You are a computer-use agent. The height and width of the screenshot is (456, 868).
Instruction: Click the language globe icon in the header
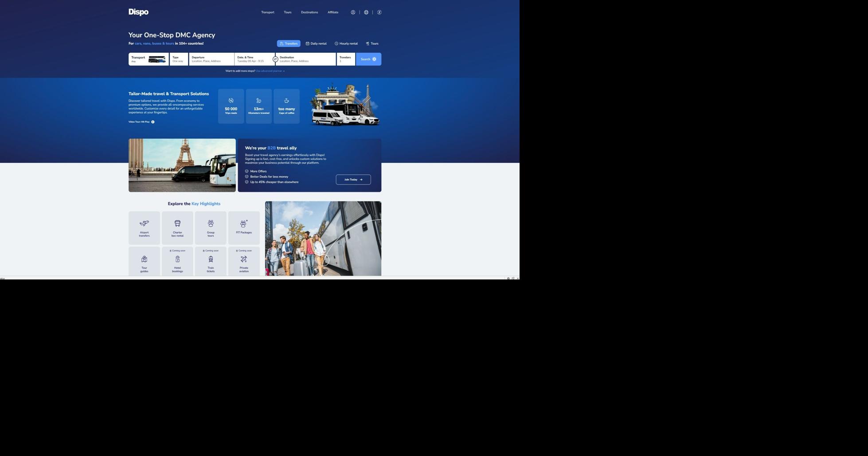(366, 12)
